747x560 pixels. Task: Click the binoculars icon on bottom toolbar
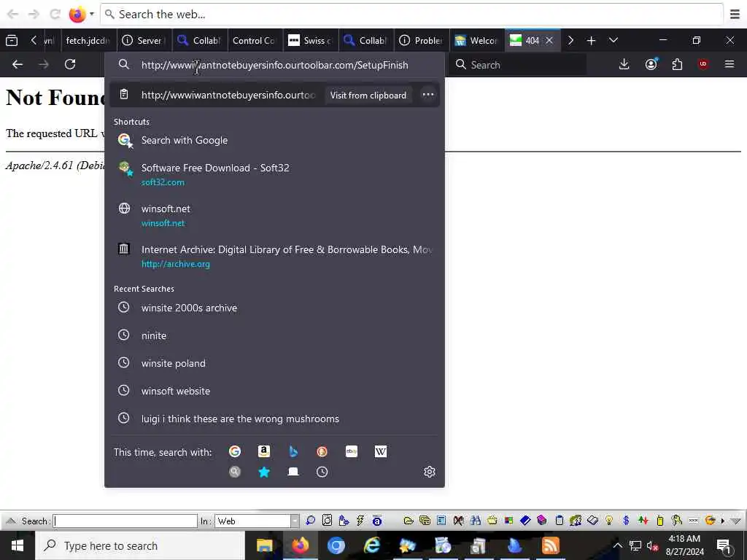tap(475, 521)
